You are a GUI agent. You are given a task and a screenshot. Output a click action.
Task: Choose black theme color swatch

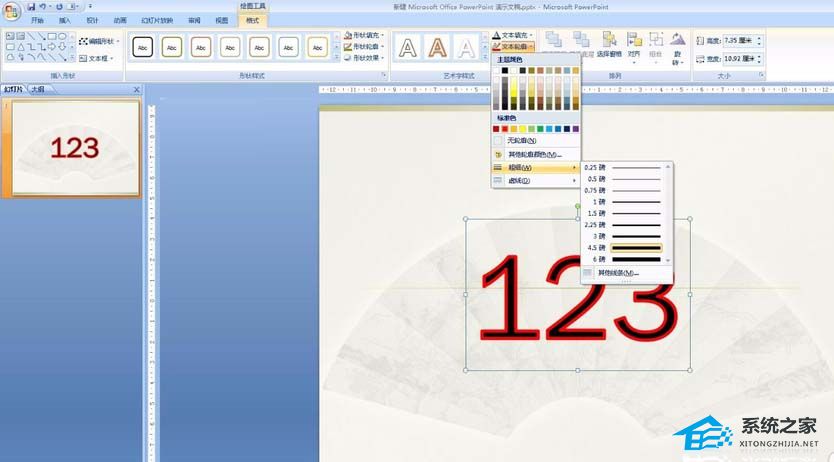coord(505,70)
